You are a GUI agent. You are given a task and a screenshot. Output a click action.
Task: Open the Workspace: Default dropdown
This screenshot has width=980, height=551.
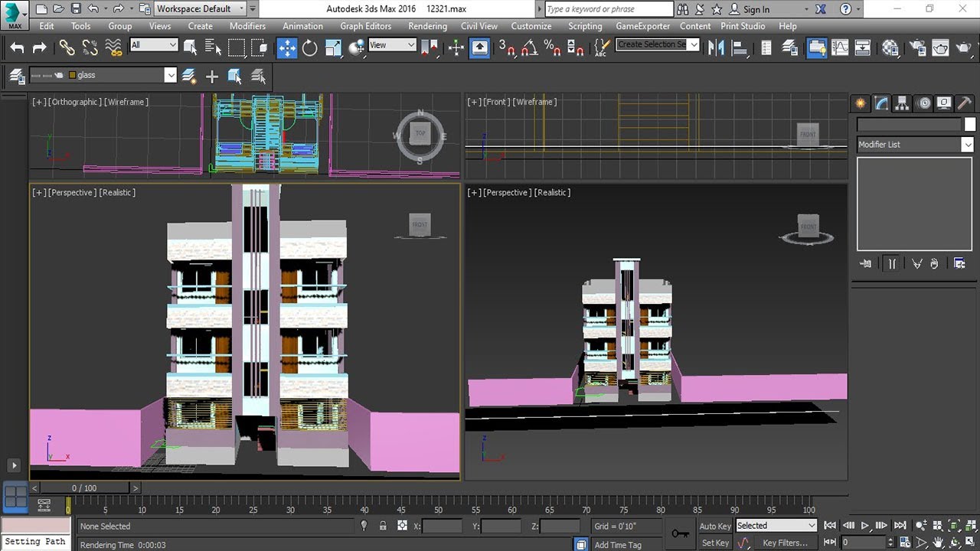201,9
